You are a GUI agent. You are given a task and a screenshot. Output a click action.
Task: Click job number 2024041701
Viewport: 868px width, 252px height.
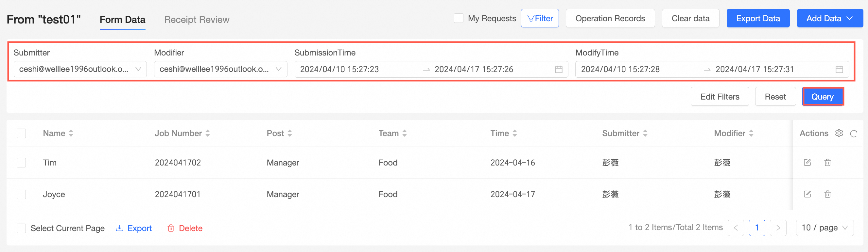(178, 194)
